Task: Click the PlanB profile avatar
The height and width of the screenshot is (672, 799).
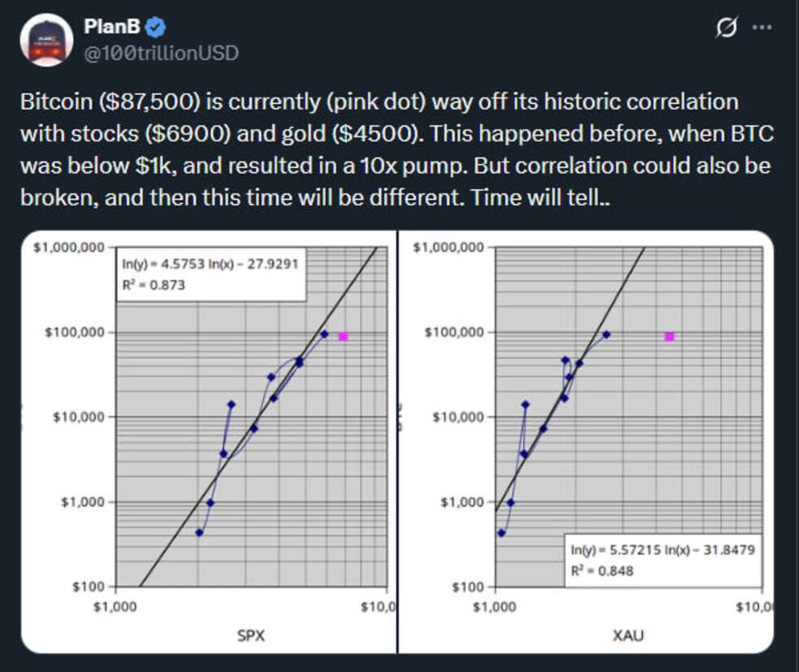Action: pyautogui.click(x=46, y=40)
